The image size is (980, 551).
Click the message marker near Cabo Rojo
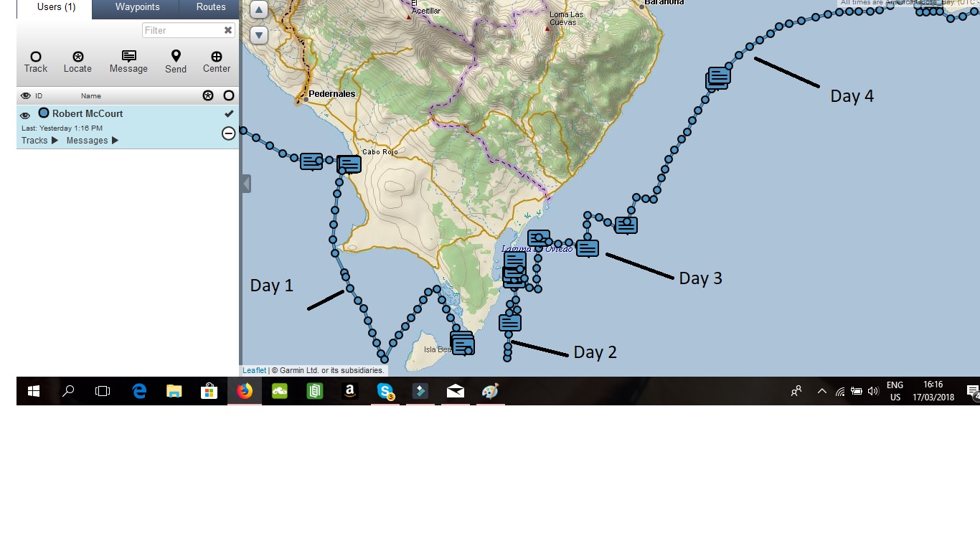pos(348,164)
